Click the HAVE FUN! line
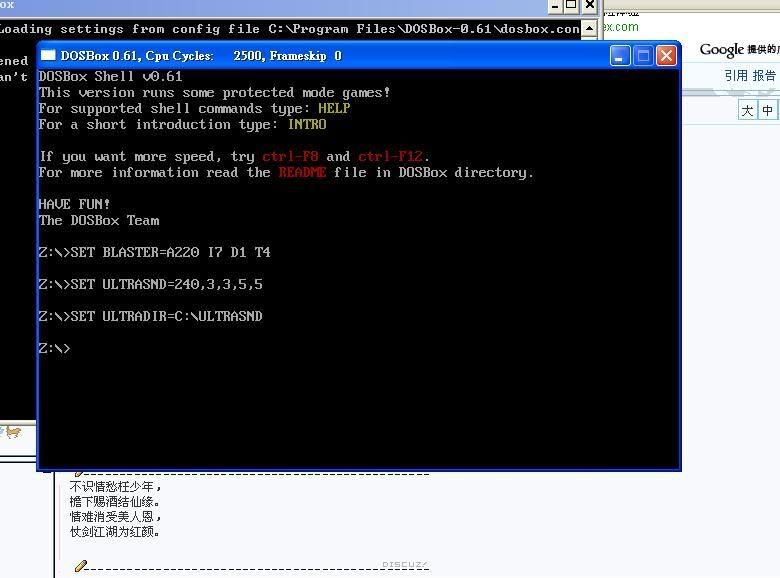The width and height of the screenshot is (780, 578). click(x=74, y=204)
